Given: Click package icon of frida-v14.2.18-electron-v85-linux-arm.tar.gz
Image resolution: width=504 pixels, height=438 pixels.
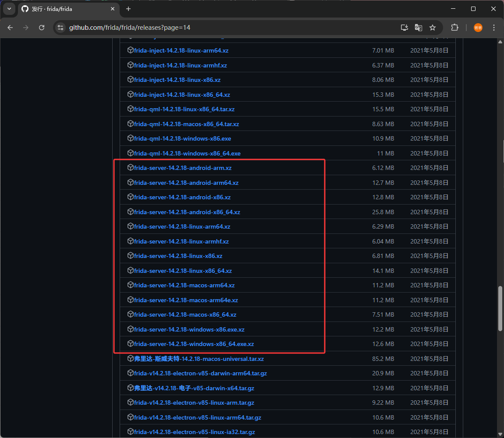Looking at the screenshot, I should (130, 402).
